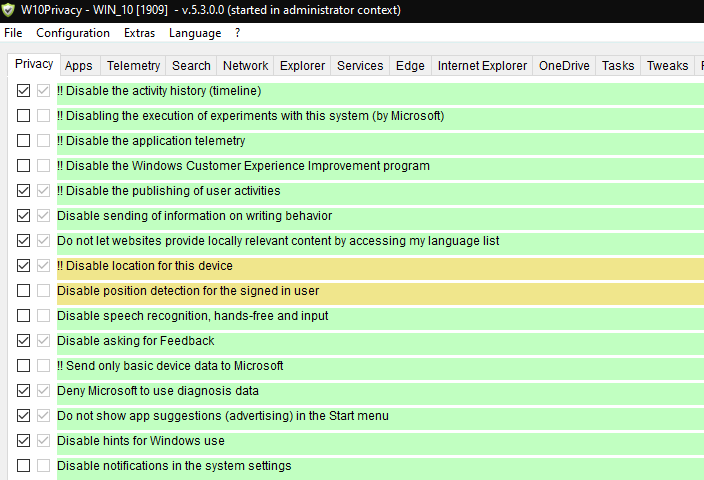Click greyed status checkbox beside speech recognition row
Viewport: 704px width, 480px height.
[44, 316]
